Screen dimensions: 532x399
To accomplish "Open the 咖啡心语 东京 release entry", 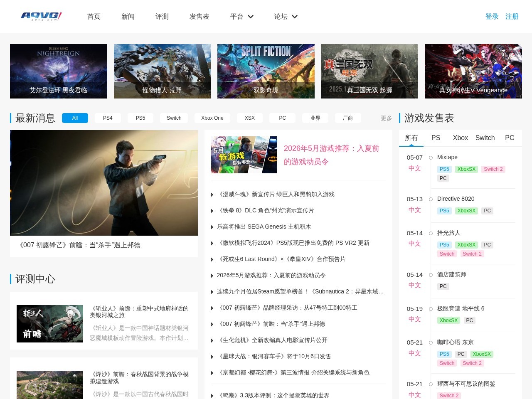I will click(456, 342).
